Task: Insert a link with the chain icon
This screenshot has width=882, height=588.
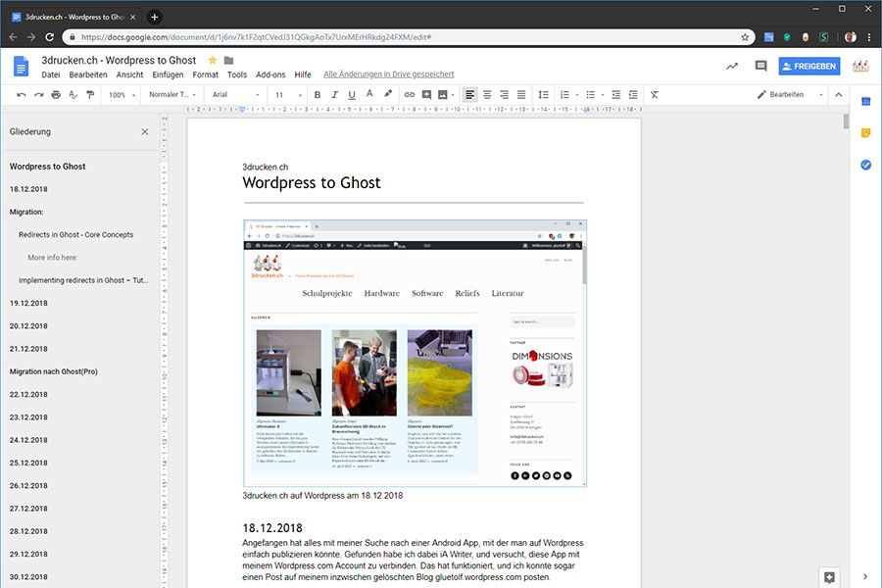Action: point(410,94)
